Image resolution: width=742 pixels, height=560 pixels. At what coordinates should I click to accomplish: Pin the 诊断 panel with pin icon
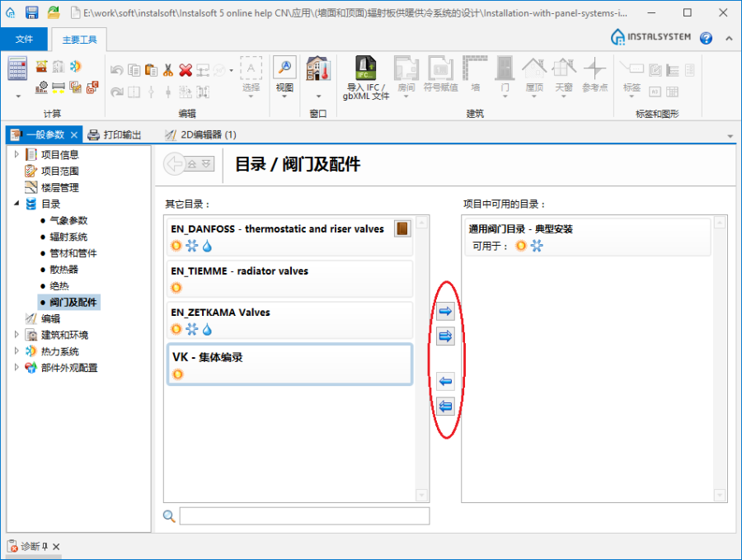(45, 547)
